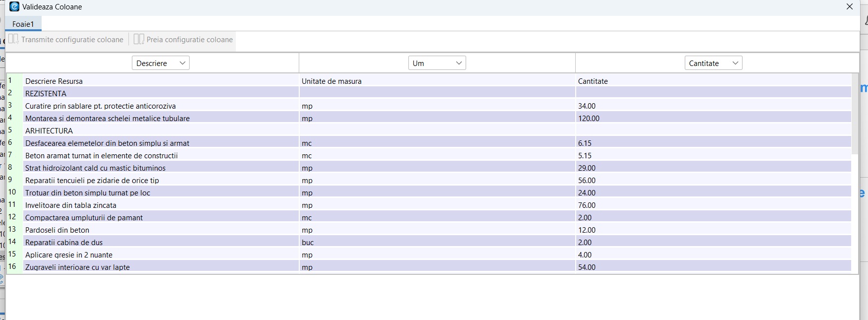
Task: Select 'Strat hidroizolant cald cu mastic bituminos'
Action: (161, 168)
